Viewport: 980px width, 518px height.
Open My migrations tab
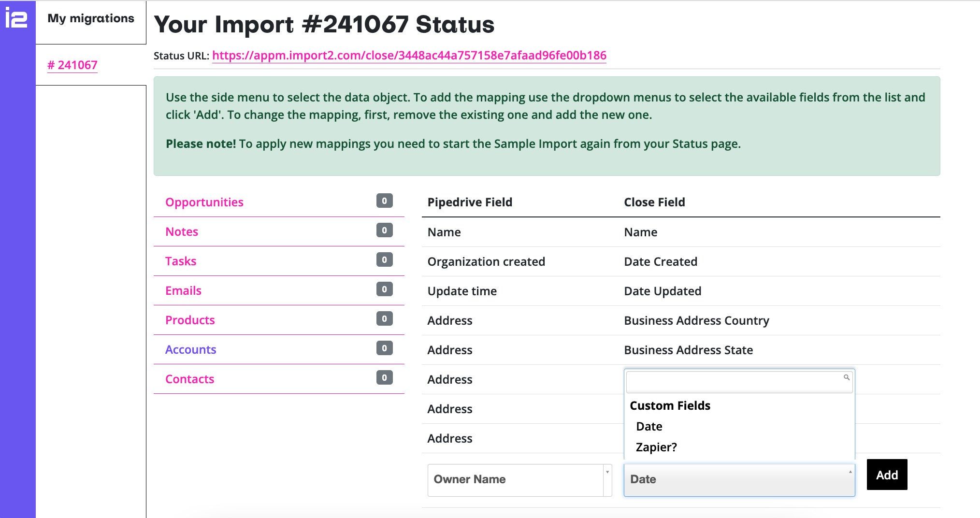tap(91, 18)
